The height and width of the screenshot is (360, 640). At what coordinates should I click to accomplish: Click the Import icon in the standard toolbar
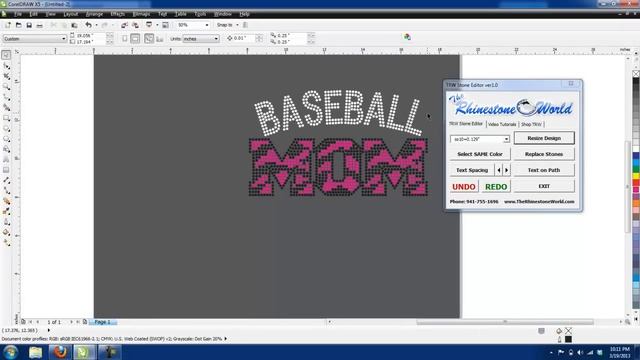click(x=124, y=25)
